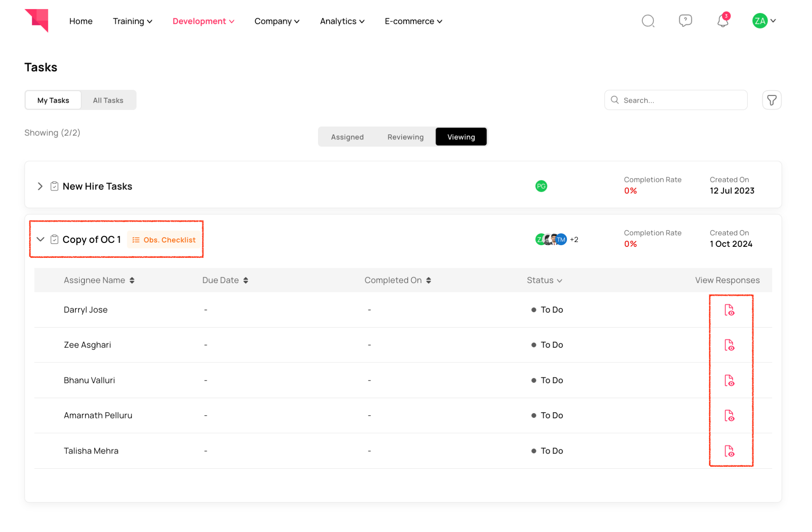Screen dimensions: 812x532
Task: Open the Analytics menu
Action: [x=342, y=21]
